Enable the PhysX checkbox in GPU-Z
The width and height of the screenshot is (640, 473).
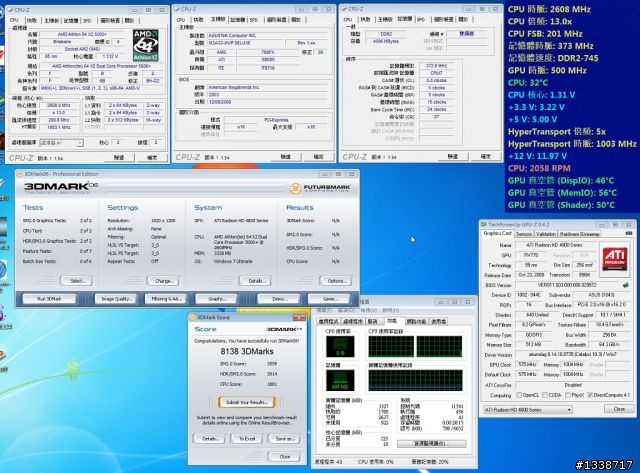tap(568, 395)
